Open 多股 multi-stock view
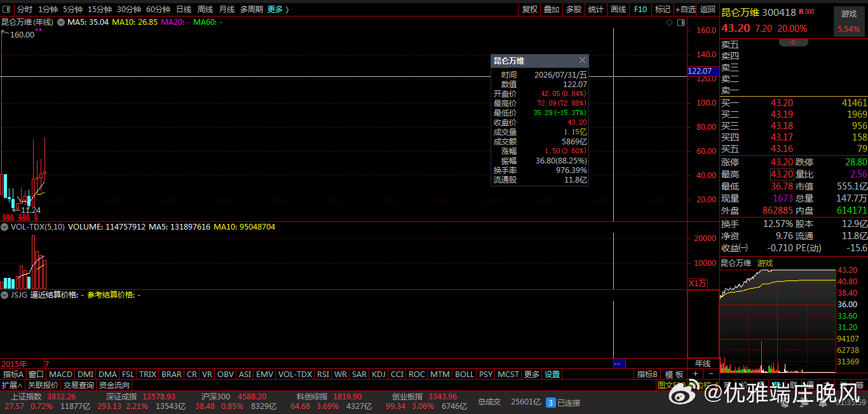This screenshot has width=868, height=414. pyautogui.click(x=574, y=10)
